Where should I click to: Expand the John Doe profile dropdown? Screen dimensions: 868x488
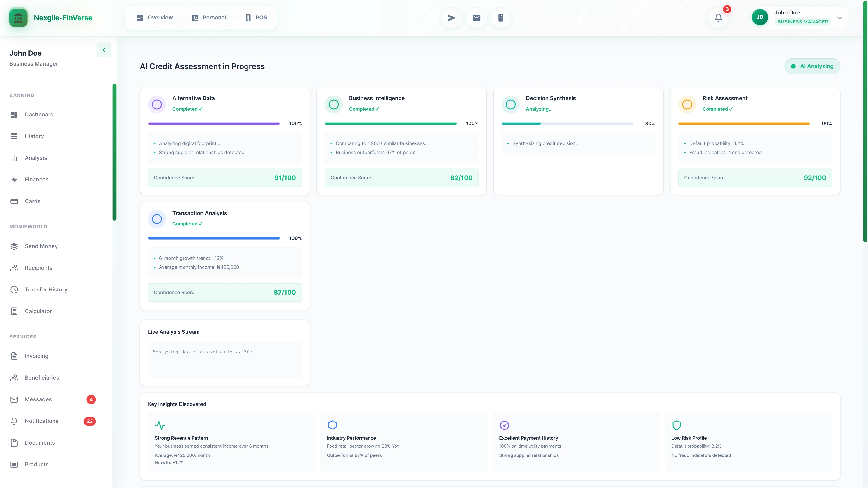(x=839, y=18)
